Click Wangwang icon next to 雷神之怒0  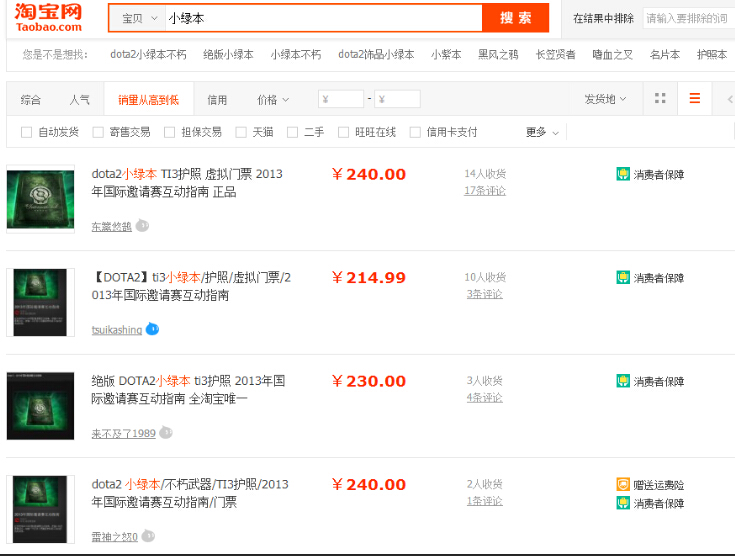click(x=148, y=536)
